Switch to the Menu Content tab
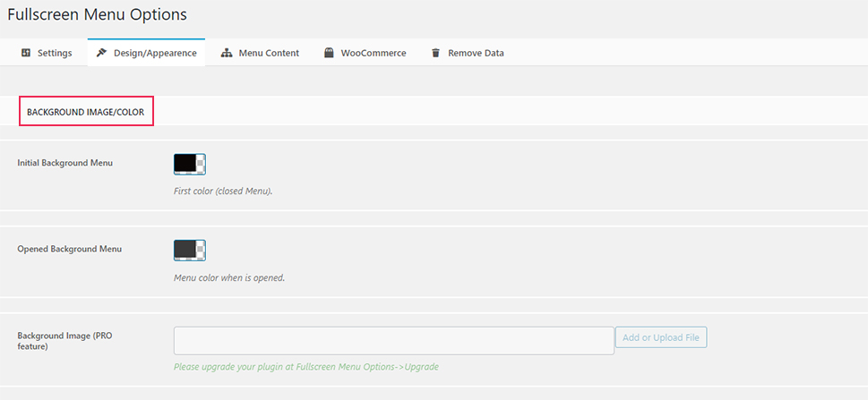 [269, 53]
